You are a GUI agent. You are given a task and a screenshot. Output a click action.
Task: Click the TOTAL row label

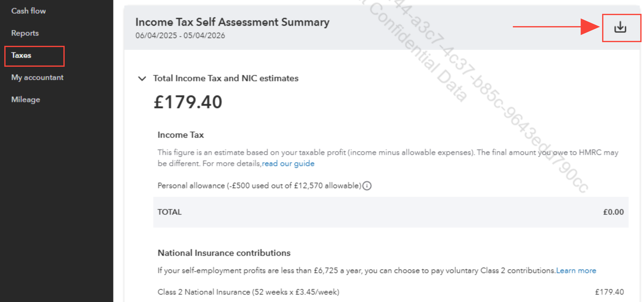[169, 212]
